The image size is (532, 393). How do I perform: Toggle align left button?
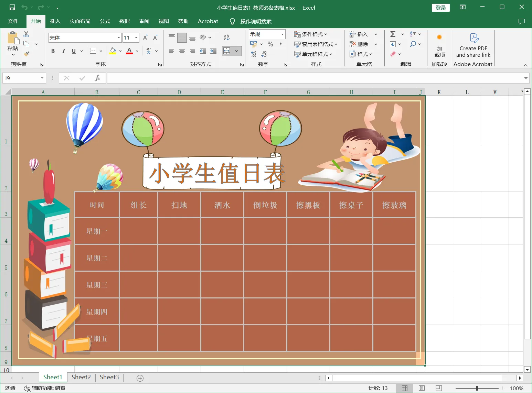pos(171,51)
